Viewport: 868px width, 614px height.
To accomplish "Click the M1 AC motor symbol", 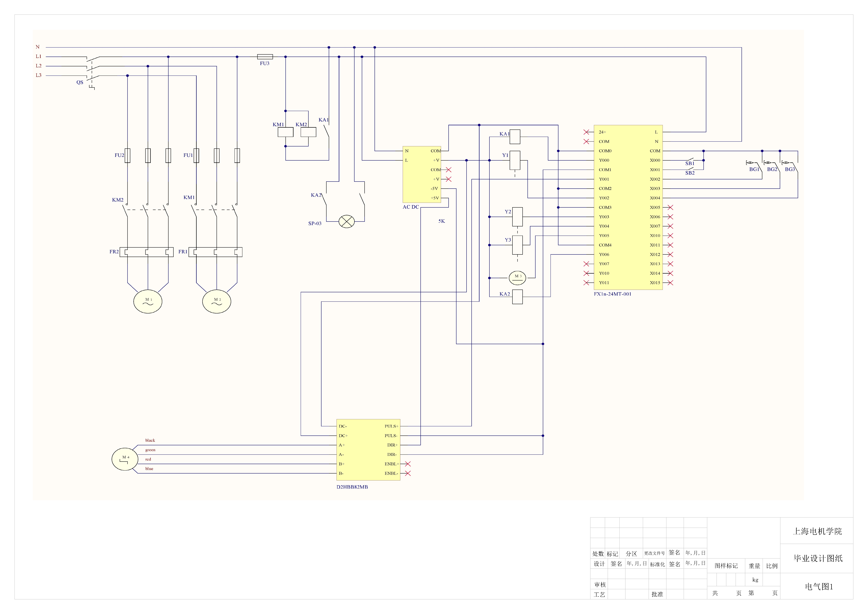I will [148, 302].
